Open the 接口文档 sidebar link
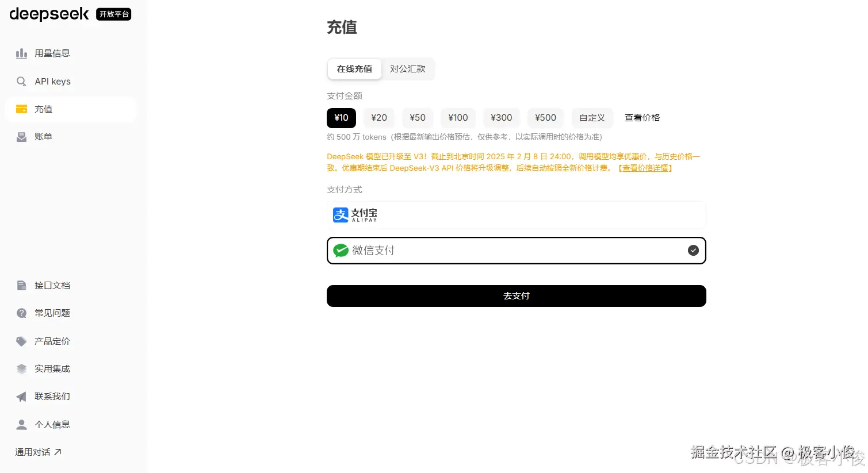The width and height of the screenshot is (868, 473). point(71,286)
